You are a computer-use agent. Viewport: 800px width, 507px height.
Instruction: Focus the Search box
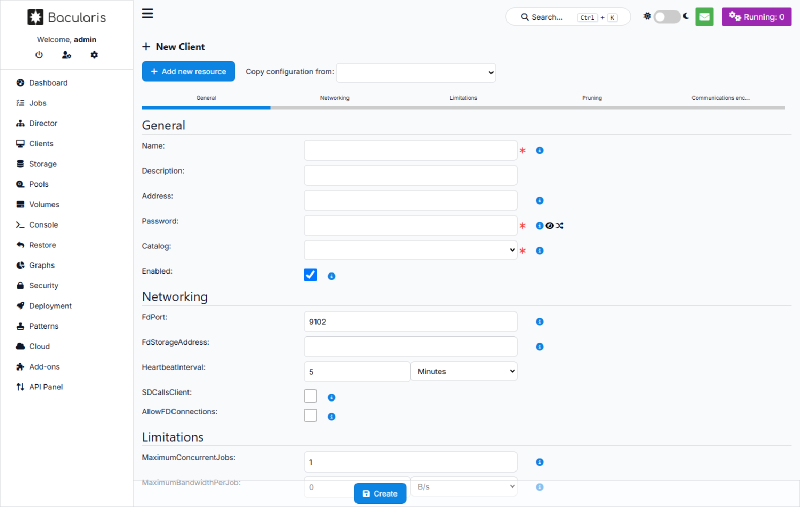(x=568, y=17)
